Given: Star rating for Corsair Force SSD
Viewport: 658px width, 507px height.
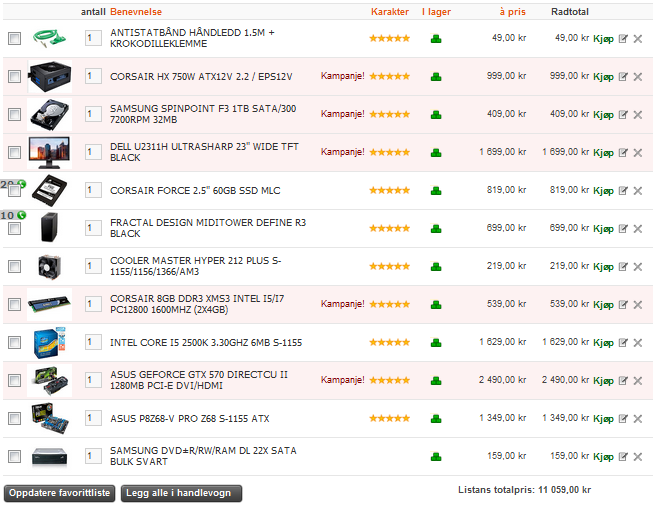Looking at the screenshot, I should click(x=389, y=191).
